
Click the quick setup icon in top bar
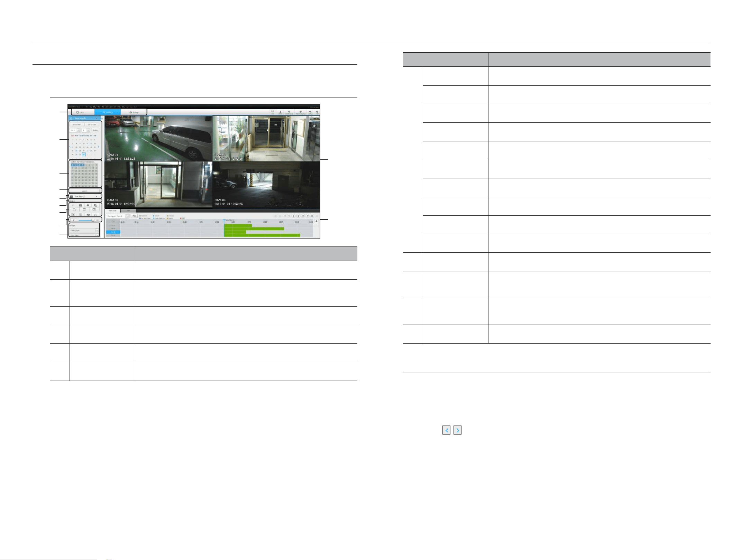[x=289, y=112]
